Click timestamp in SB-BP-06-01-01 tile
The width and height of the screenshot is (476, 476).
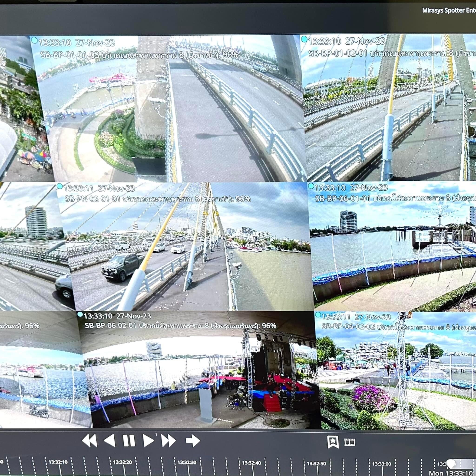point(351,188)
